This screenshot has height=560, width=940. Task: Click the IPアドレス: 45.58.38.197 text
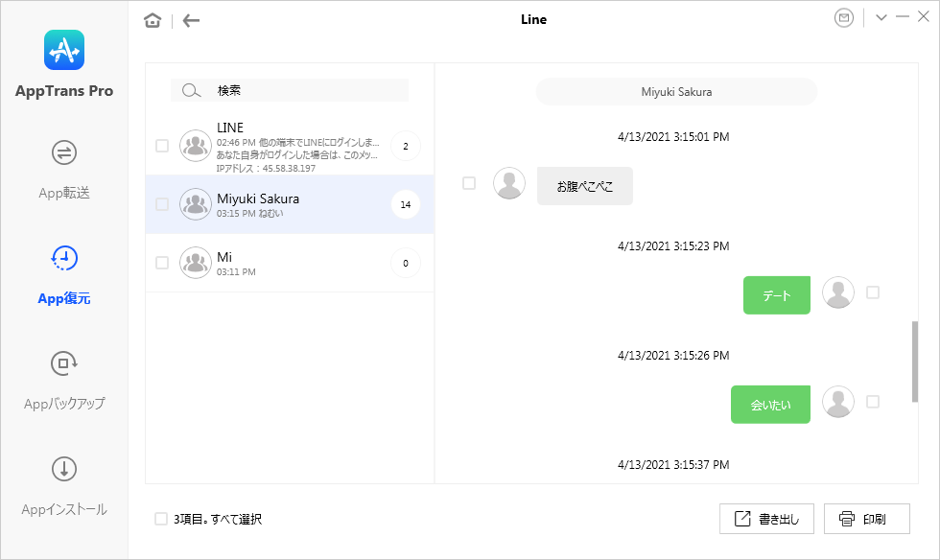(x=266, y=169)
